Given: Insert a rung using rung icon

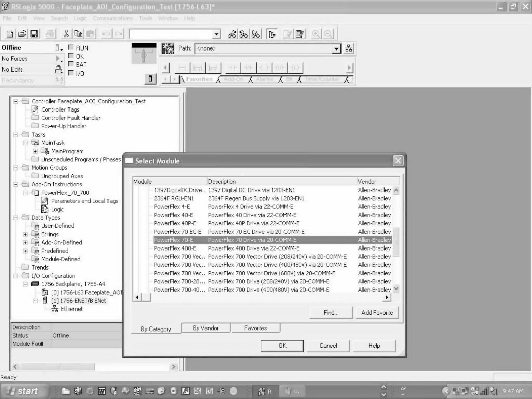Looking at the screenshot, I should [182, 68].
